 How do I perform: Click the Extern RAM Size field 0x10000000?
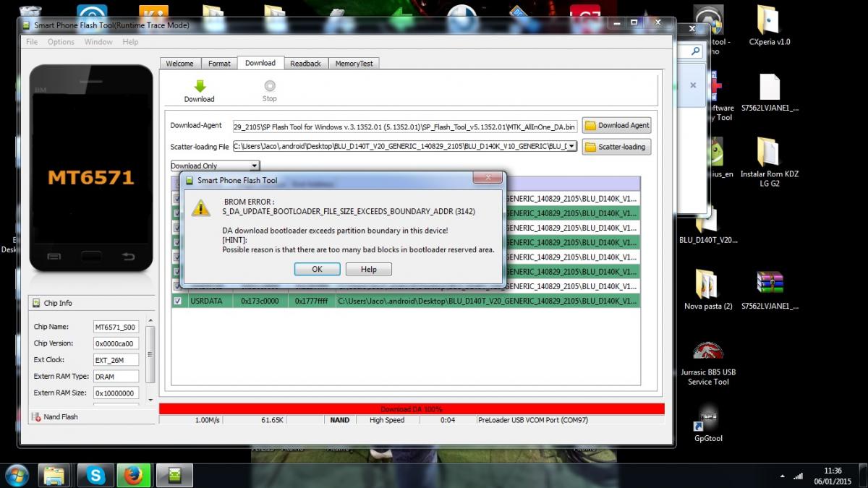116,393
